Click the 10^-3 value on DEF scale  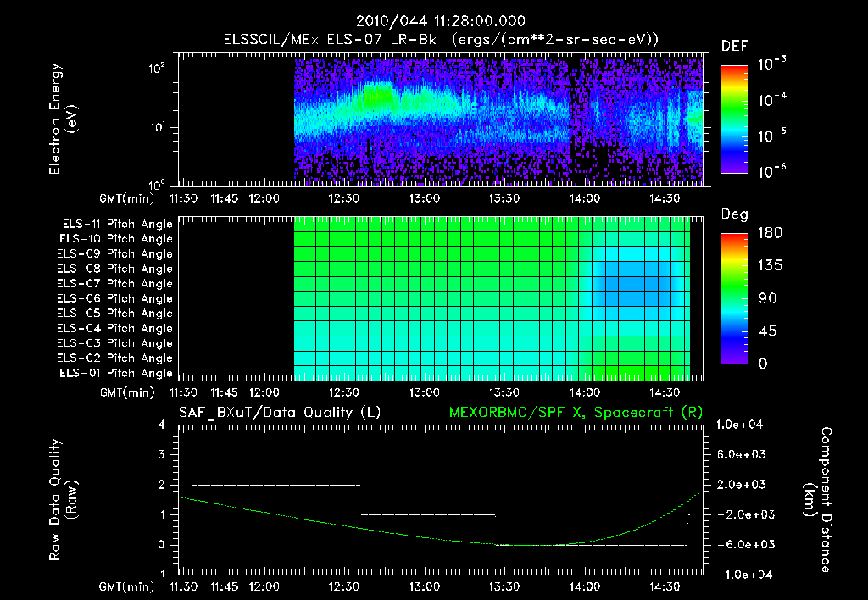(x=771, y=64)
